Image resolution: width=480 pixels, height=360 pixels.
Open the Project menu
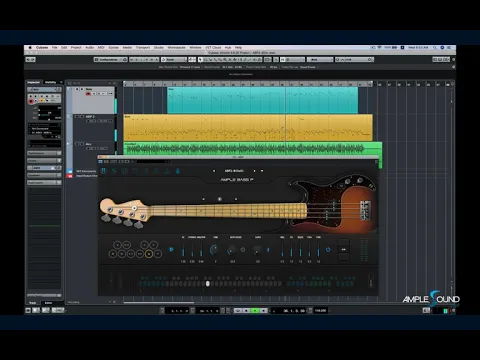point(76,48)
